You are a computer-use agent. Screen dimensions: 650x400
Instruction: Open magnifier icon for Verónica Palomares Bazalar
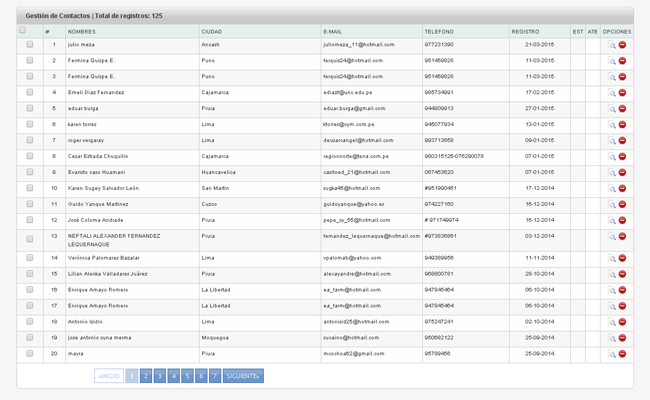tap(612, 258)
